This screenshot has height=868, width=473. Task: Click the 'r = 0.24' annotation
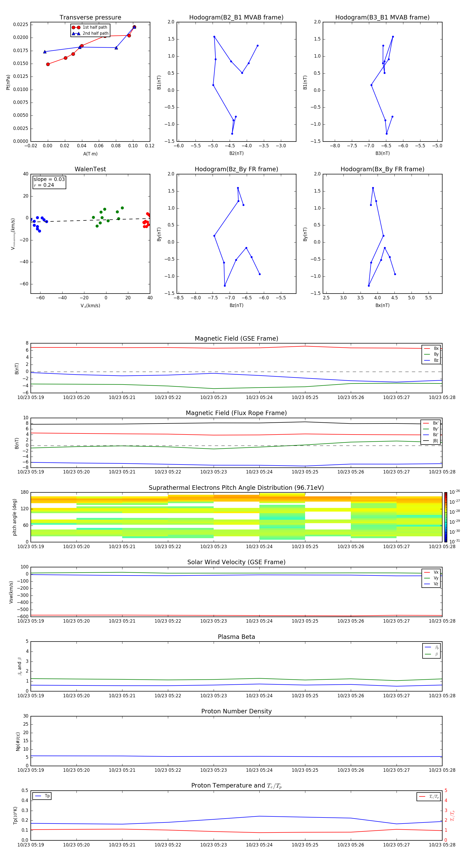(44, 185)
